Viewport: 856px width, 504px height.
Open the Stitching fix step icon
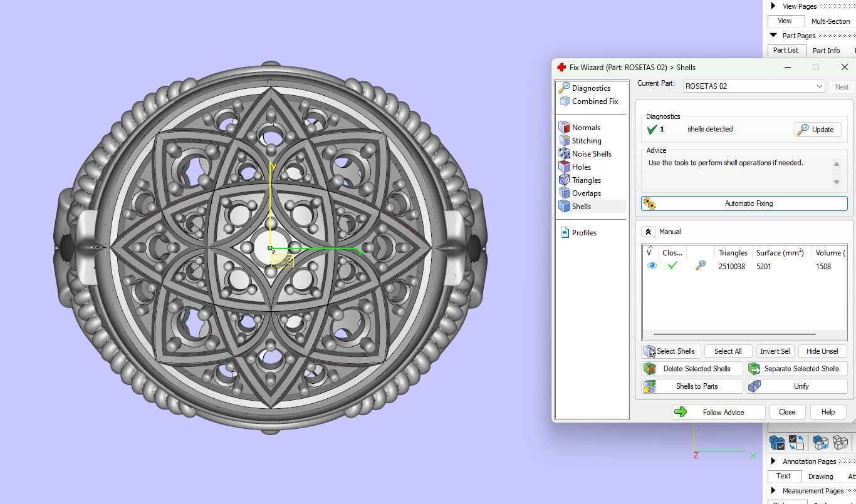click(564, 141)
